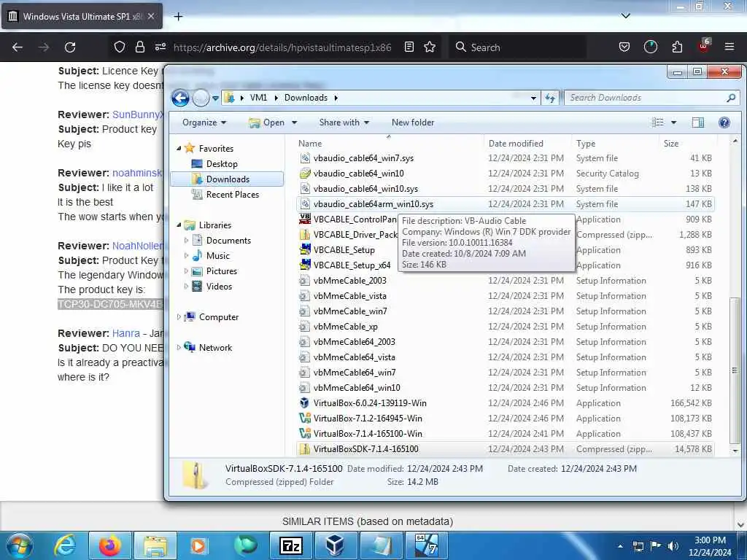The height and width of the screenshot is (560, 747).
Task: Select VBCABLE_Setup application icon
Action: (305, 249)
